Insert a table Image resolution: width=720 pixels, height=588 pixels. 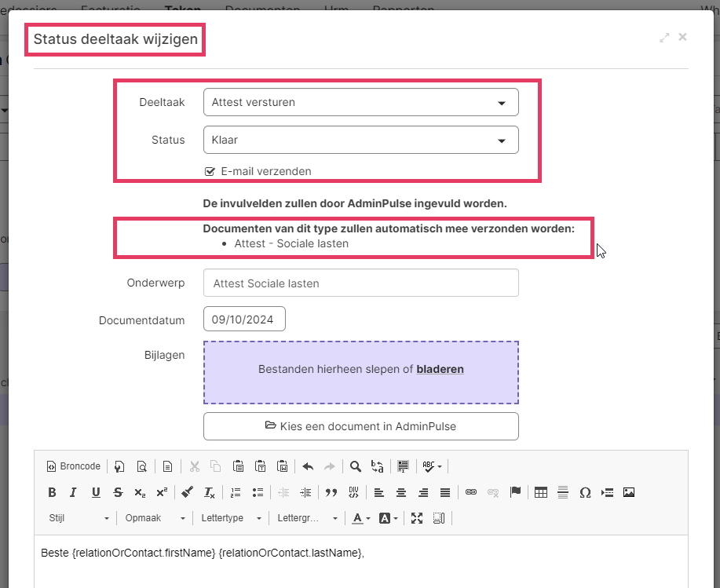coord(541,492)
